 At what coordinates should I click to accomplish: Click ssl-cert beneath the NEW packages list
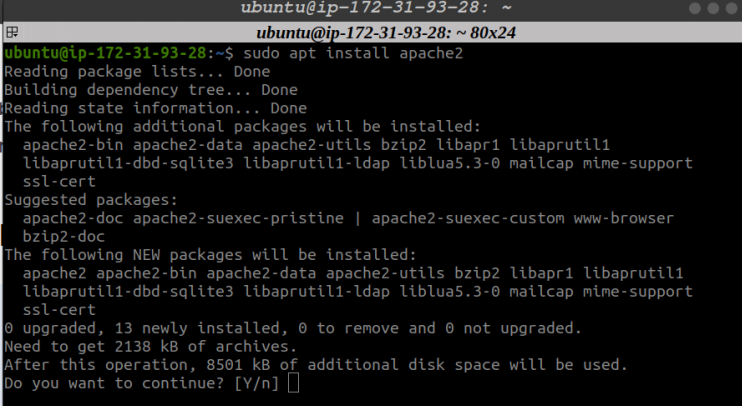[59, 310]
